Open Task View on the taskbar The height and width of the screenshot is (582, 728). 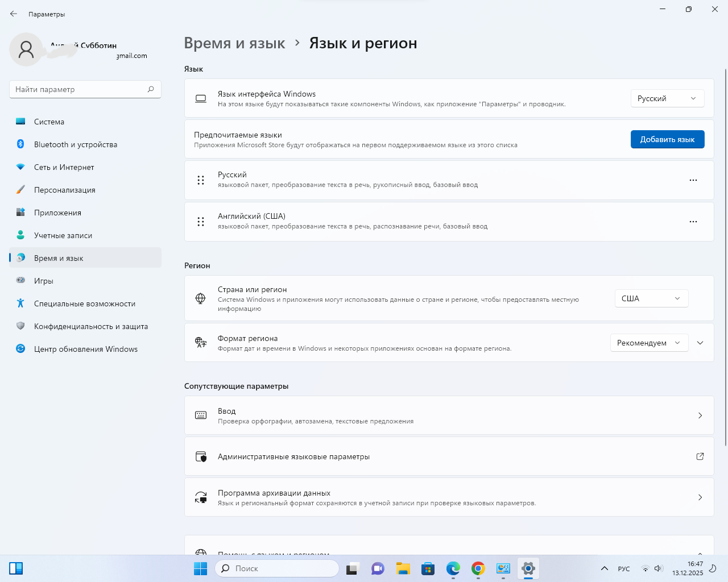click(353, 568)
